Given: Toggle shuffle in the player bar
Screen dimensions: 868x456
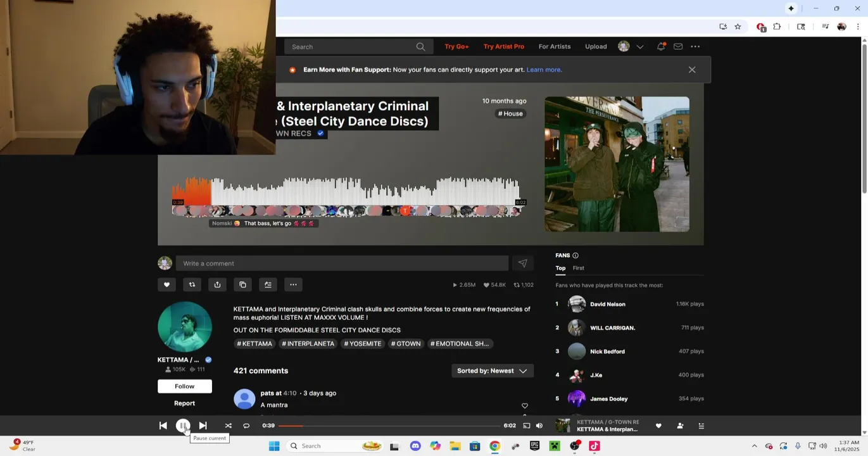Looking at the screenshot, I should pyautogui.click(x=228, y=426).
